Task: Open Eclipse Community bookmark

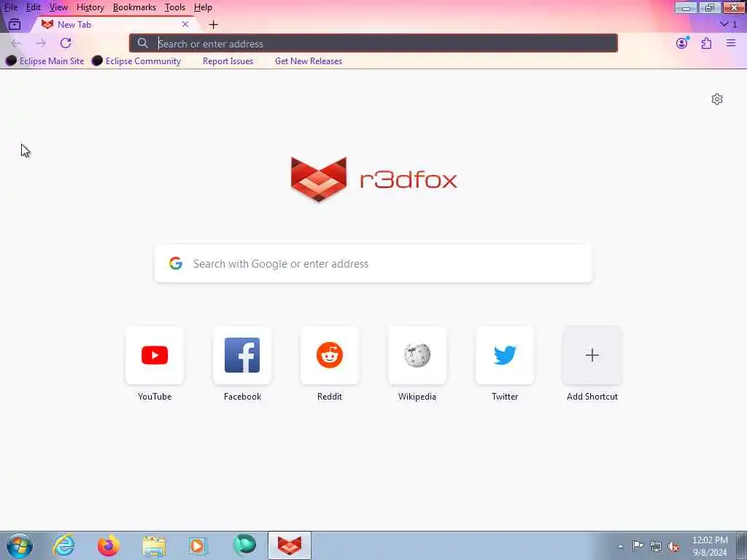Action: pos(136,61)
